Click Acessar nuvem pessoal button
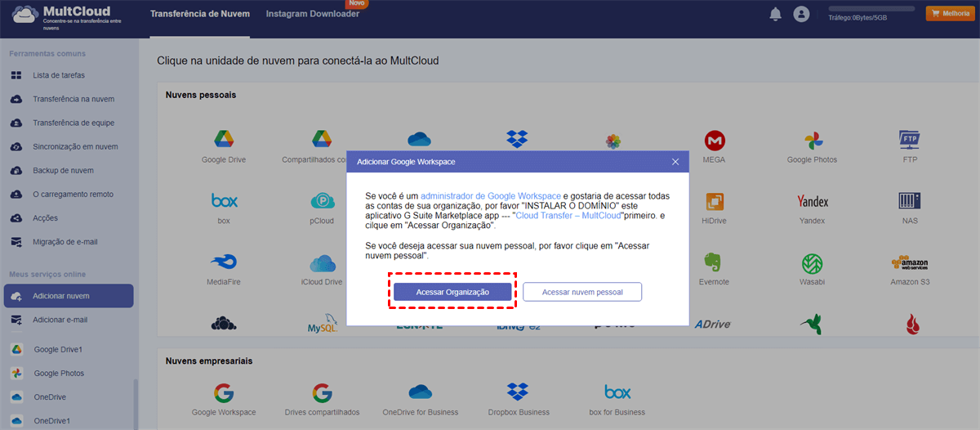The height and width of the screenshot is (430, 980). pos(582,292)
